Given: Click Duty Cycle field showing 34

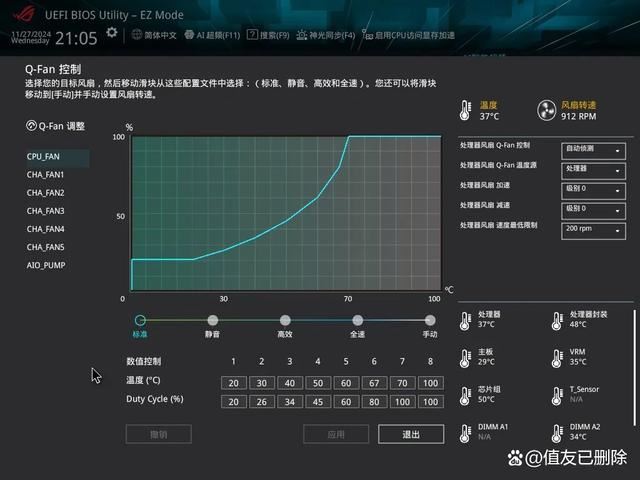Looking at the screenshot, I should (x=290, y=402).
